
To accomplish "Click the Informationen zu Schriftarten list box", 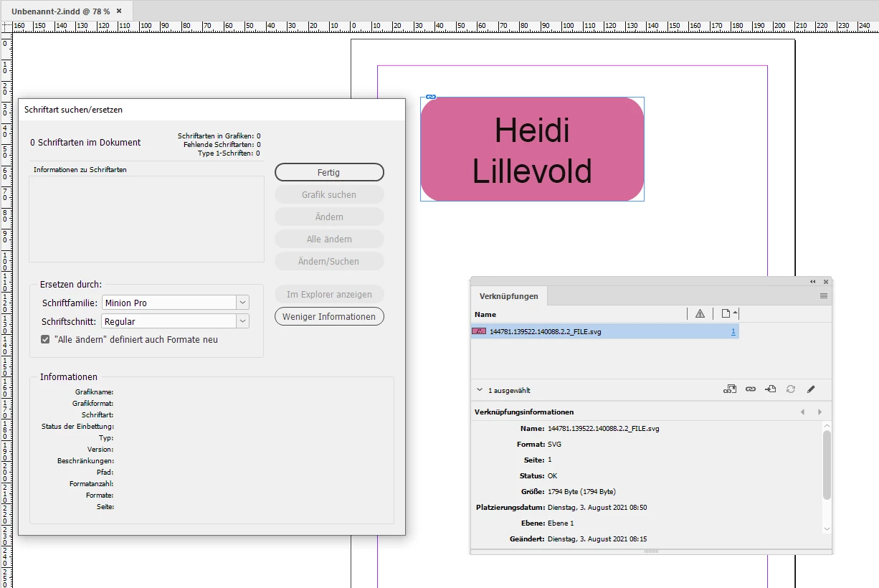I will pos(146,219).
